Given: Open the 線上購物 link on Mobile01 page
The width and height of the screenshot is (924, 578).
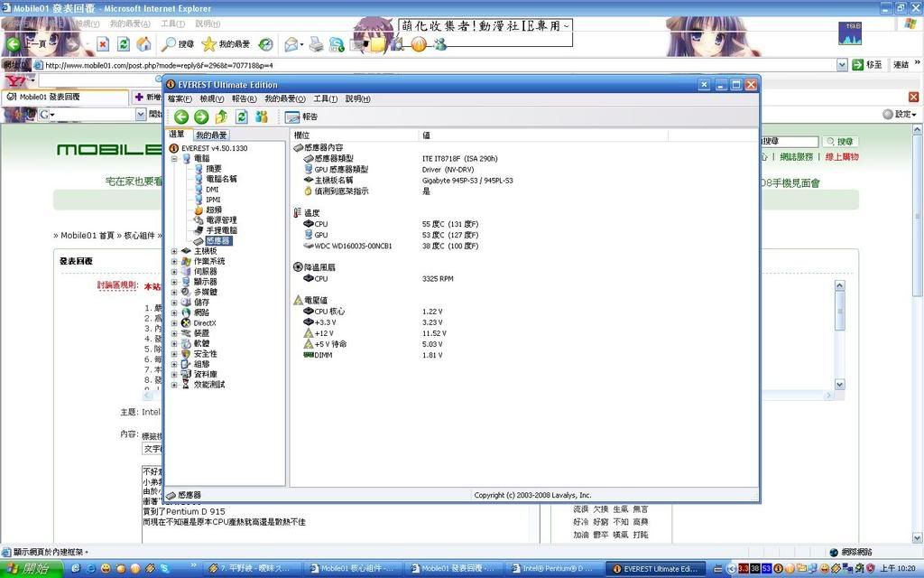Looking at the screenshot, I should (x=842, y=157).
